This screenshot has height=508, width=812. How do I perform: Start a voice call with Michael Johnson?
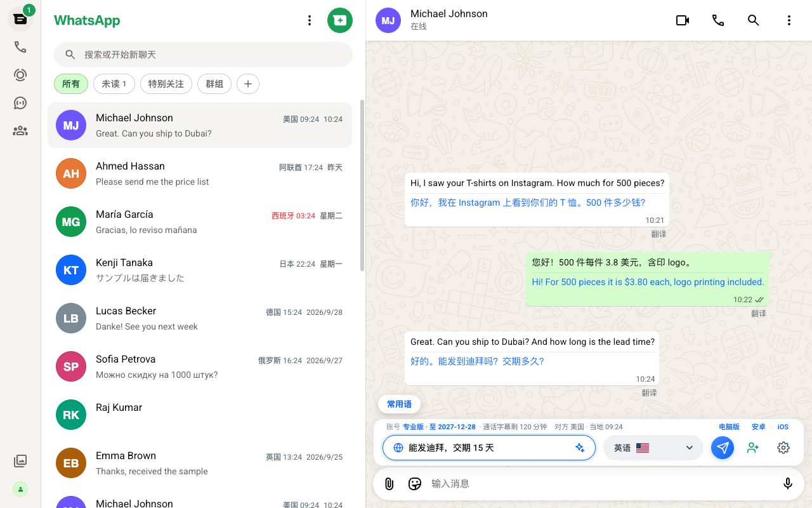pos(718,20)
